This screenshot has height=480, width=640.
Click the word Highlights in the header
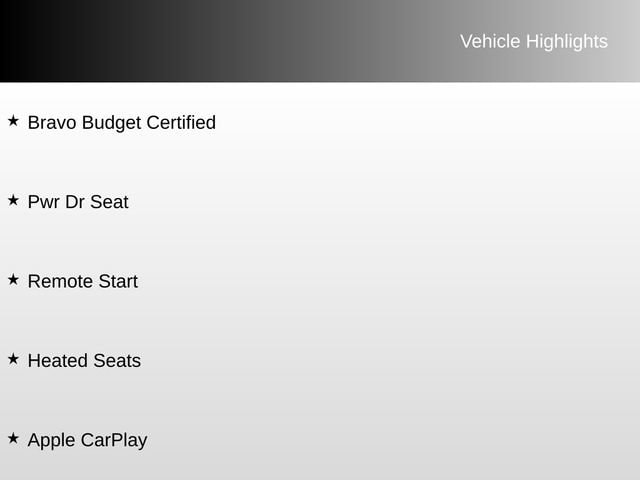coord(567,42)
